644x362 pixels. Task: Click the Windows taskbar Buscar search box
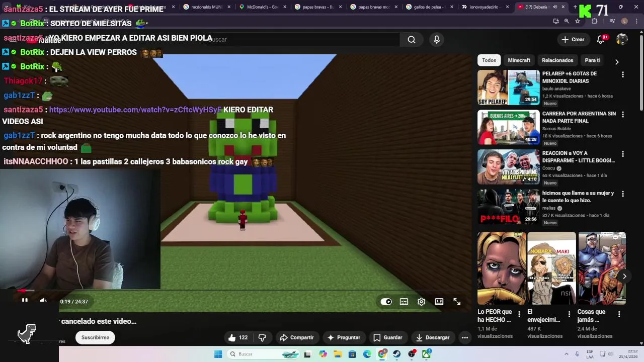coord(264,354)
